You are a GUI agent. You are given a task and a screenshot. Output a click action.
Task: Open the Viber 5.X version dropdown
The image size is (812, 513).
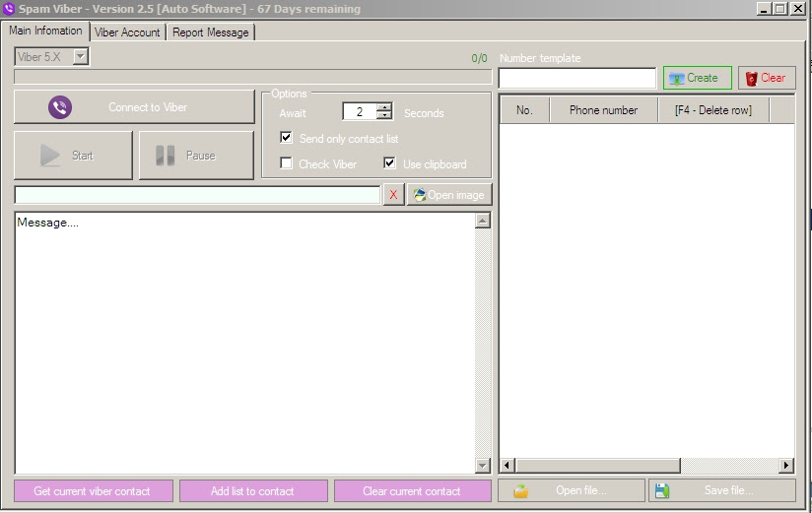(x=80, y=56)
